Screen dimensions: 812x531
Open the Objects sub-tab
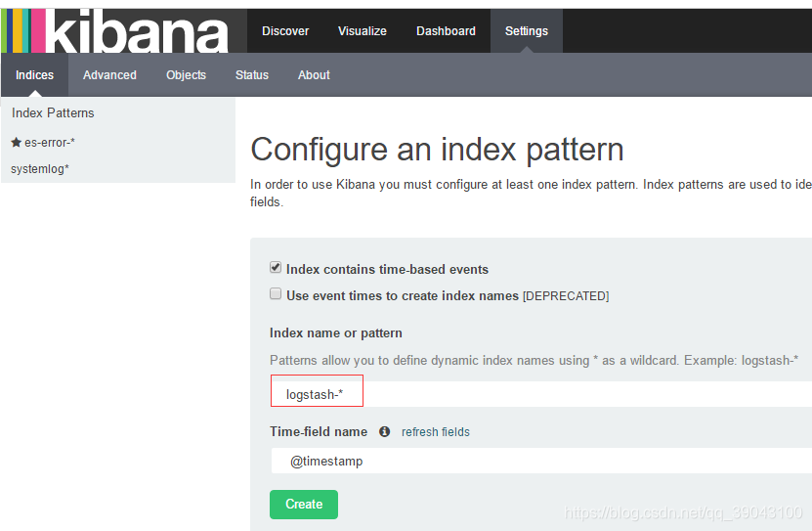coord(186,75)
